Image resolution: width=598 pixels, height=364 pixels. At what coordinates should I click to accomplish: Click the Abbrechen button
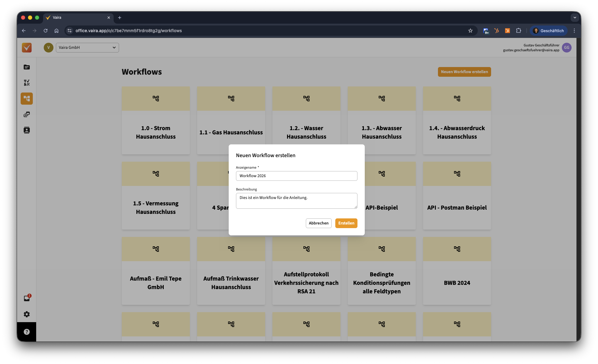[319, 223]
